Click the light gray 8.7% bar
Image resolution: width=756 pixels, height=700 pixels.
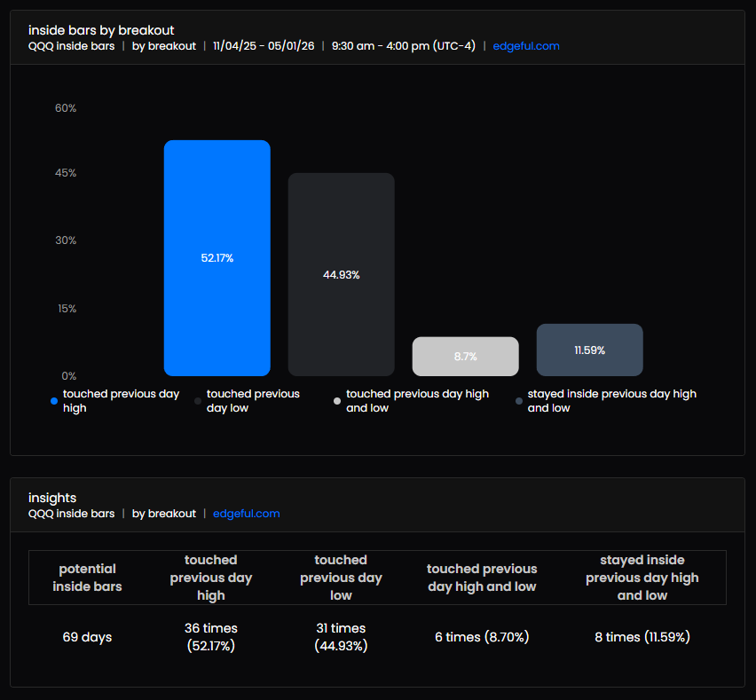pyautogui.click(x=465, y=357)
